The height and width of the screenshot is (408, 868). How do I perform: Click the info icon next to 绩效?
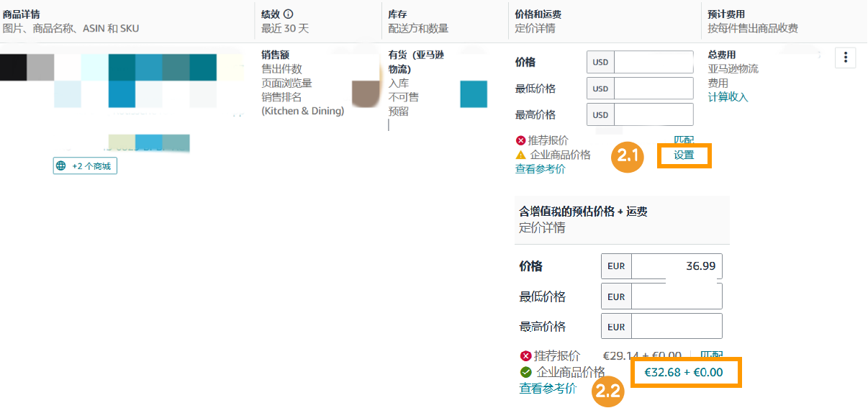(289, 14)
